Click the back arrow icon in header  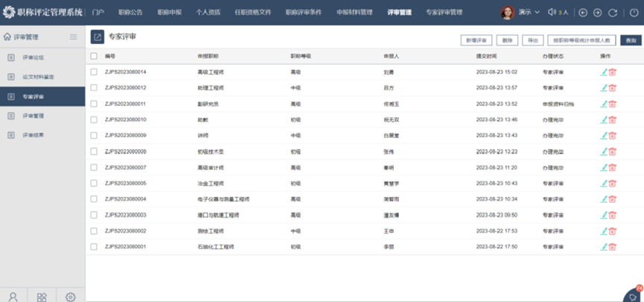(583, 13)
